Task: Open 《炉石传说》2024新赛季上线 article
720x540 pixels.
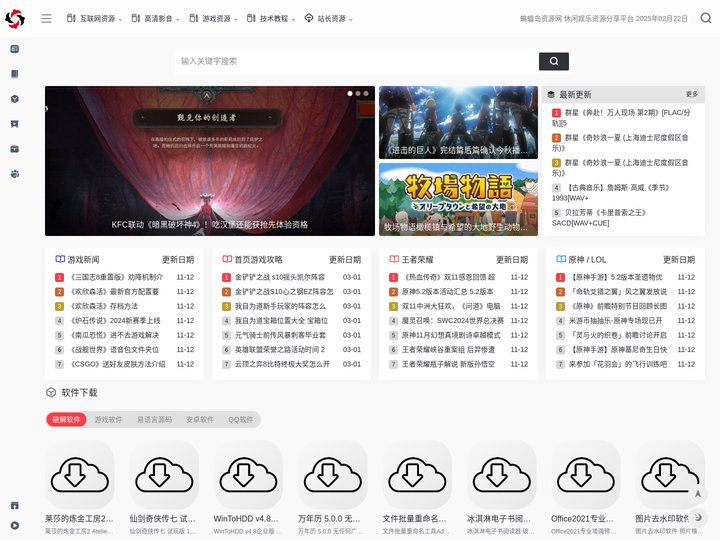Action: click(115, 321)
